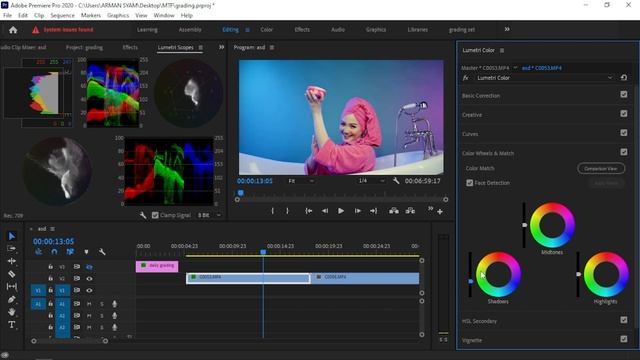Step forward one frame
This screenshot has width=640, height=360.
(358, 211)
